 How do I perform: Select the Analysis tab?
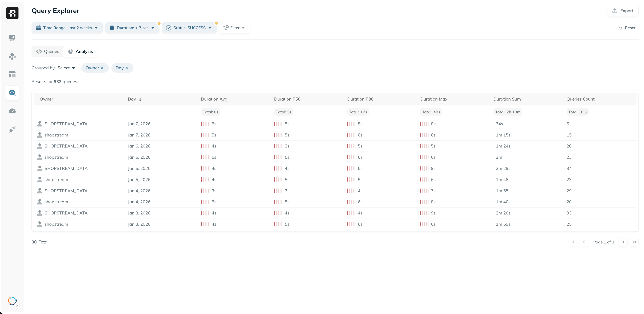point(81,52)
